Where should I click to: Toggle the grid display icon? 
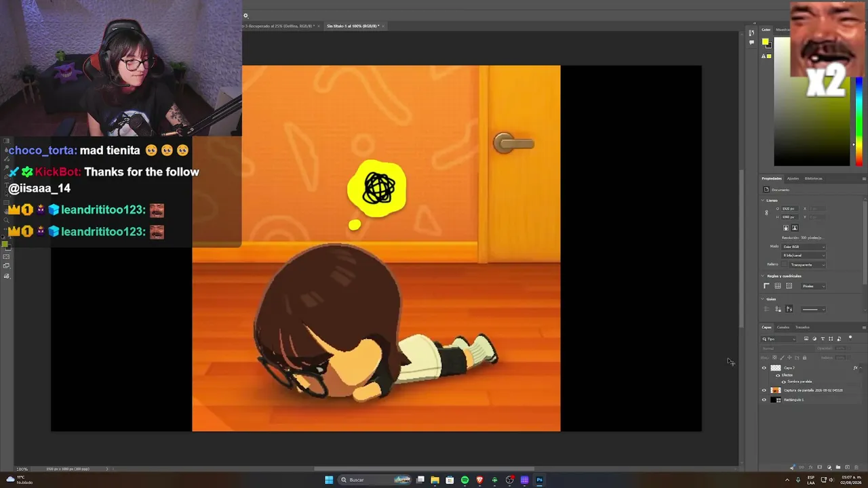click(778, 286)
